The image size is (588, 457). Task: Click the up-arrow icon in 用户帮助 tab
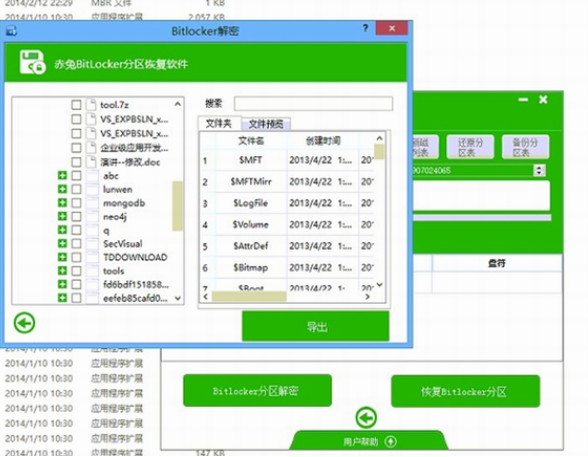point(390,442)
